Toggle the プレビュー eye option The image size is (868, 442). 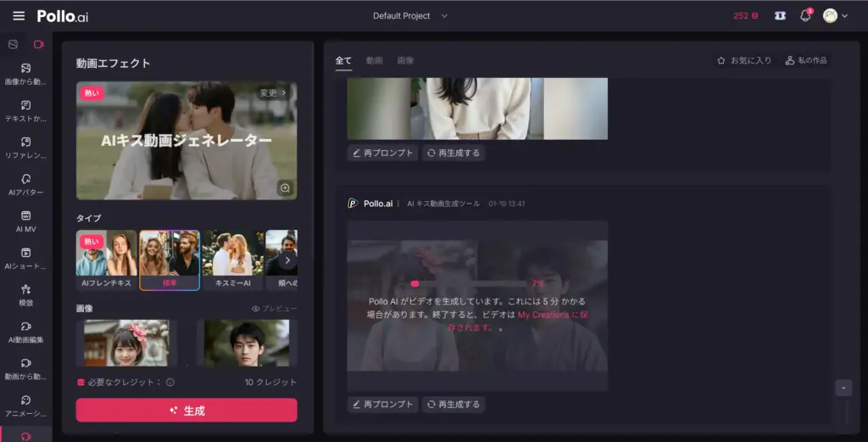pyautogui.click(x=274, y=309)
